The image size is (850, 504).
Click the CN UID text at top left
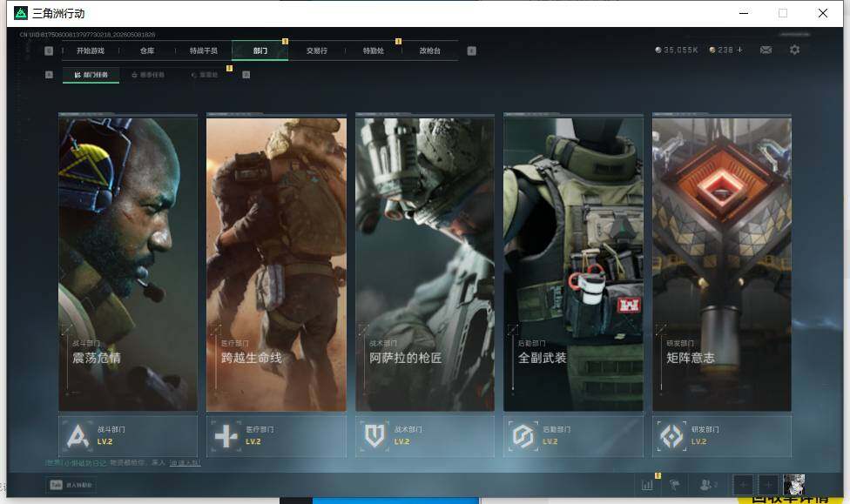(x=87, y=35)
